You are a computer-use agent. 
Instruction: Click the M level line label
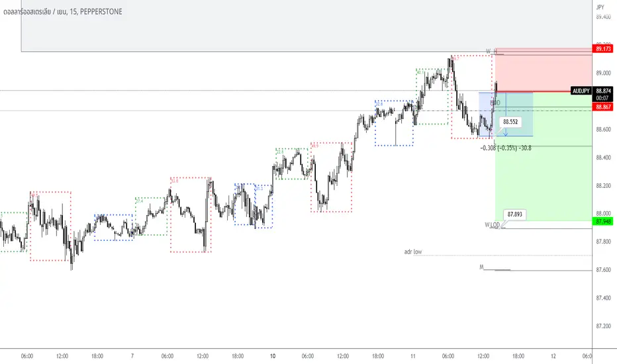click(481, 267)
